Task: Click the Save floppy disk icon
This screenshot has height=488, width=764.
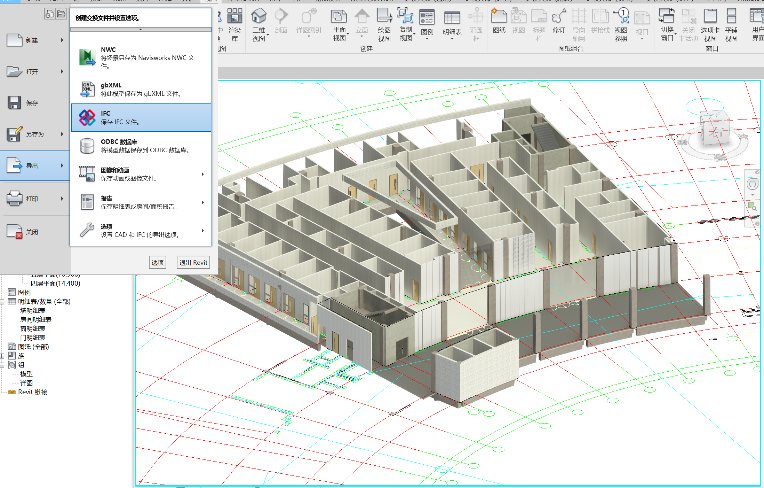Action: click(16, 103)
